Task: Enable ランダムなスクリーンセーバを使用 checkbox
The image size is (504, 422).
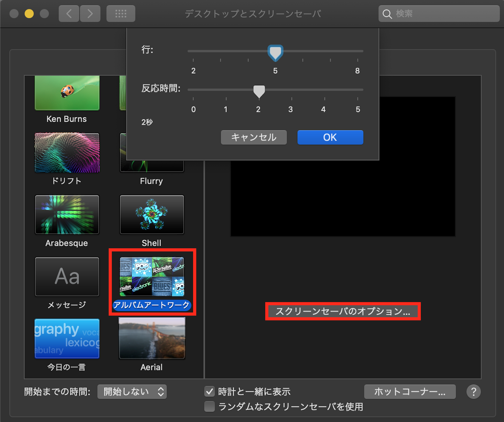Action: (x=209, y=407)
